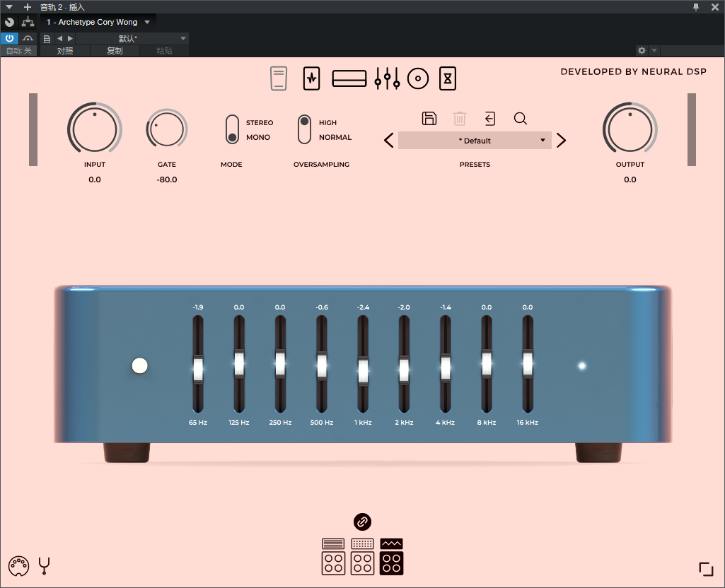Viewport: 725px width, 588px height.
Task: Pin the plugin window
Action: coord(696,7)
